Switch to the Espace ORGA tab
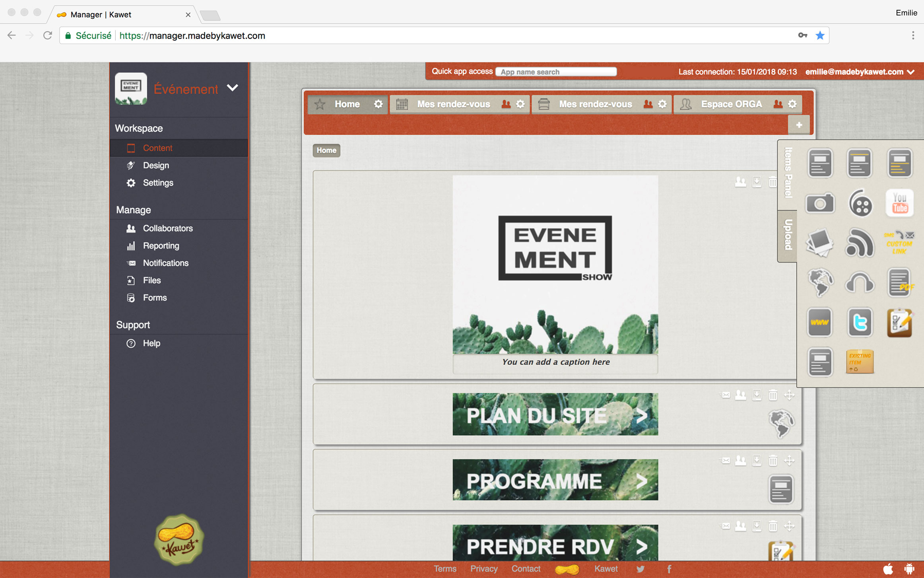This screenshot has height=578, width=924. pos(731,104)
